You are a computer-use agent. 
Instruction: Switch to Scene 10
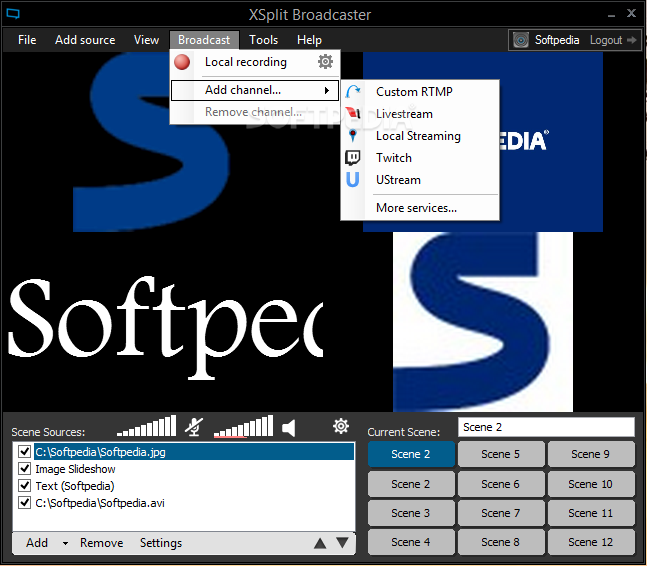pos(591,483)
